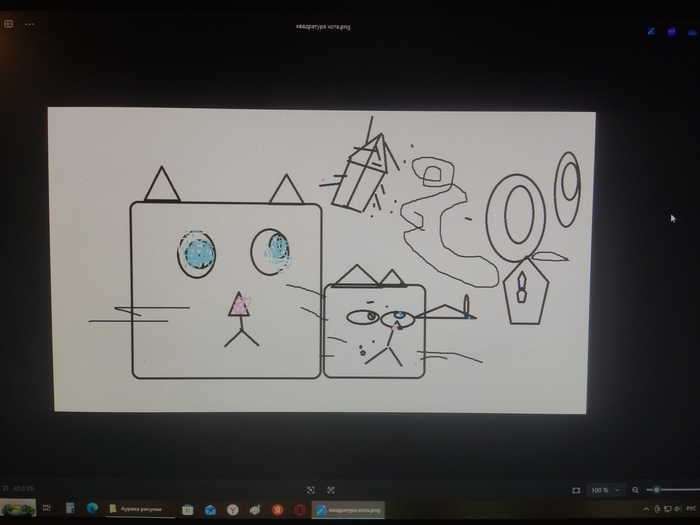Screen dimensions: 700x525
Task: Open the Mail app from the taskbar
Action: pos(210,509)
